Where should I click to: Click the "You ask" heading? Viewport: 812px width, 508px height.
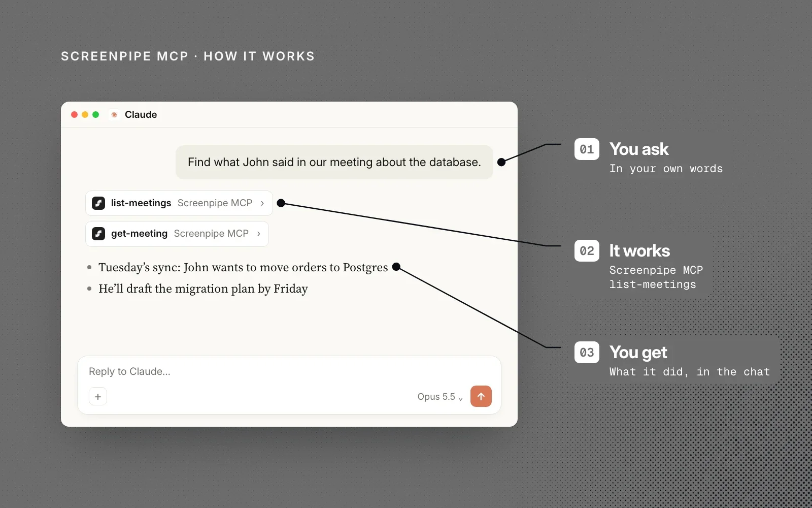[x=639, y=149]
